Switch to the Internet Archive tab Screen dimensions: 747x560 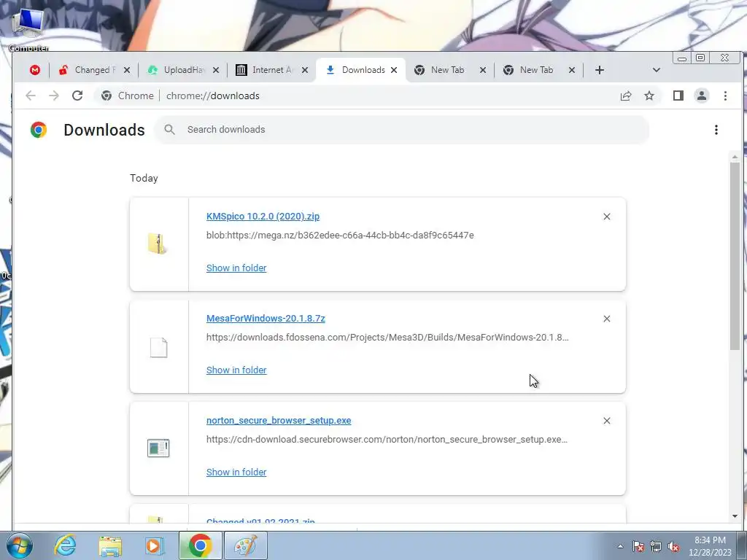click(273, 70)
